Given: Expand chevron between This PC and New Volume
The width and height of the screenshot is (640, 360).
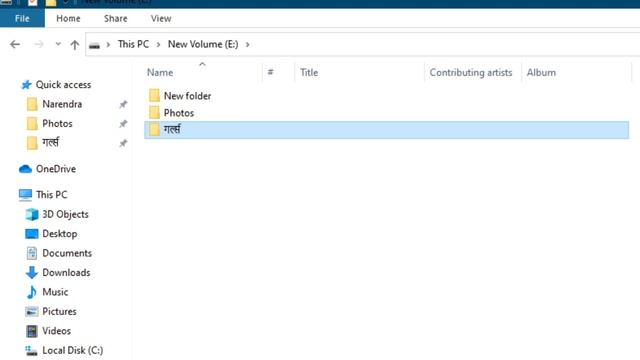Looking at the screenshot, I should coord(158,44).
